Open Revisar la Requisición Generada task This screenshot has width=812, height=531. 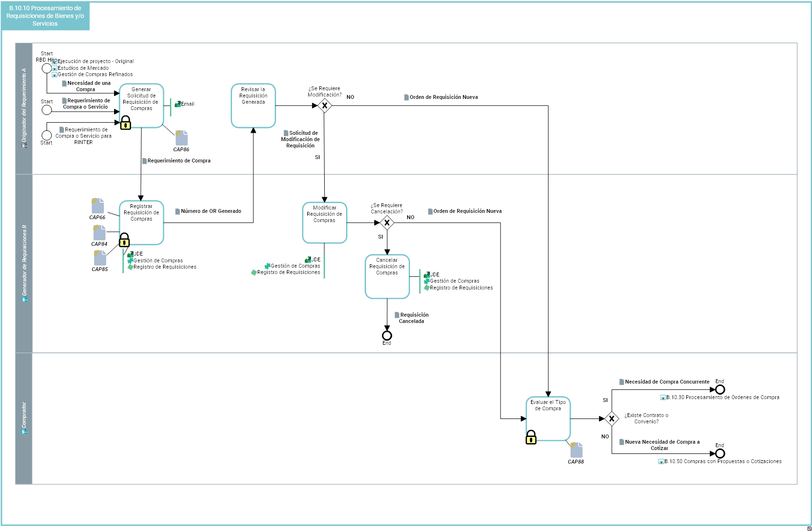pos(253,106)
